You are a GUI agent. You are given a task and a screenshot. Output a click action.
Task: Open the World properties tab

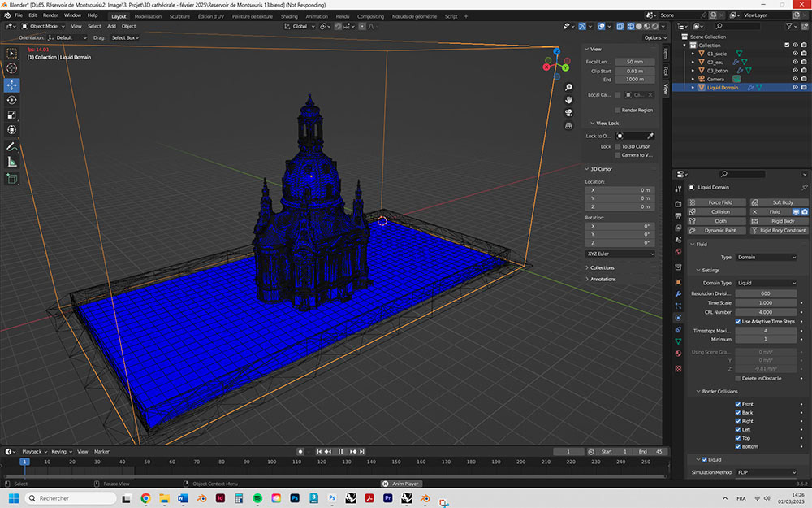pyautogui.click(x=678, y=252)
